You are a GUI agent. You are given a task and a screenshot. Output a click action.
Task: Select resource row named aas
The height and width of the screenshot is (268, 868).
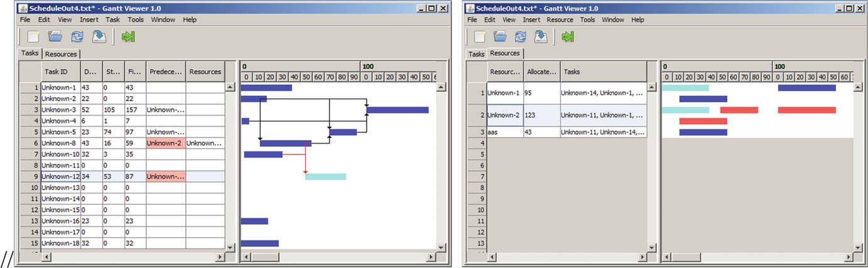(556, 132)
